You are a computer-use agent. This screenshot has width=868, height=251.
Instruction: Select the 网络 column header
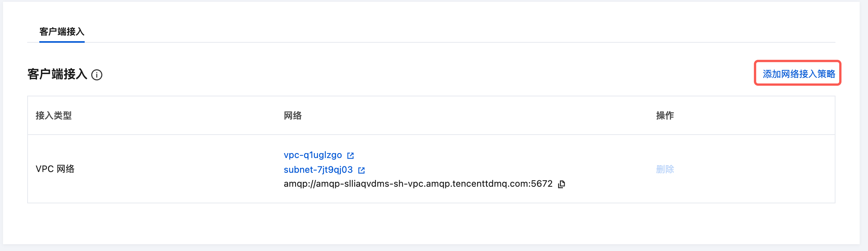click(x=293, y=115)
